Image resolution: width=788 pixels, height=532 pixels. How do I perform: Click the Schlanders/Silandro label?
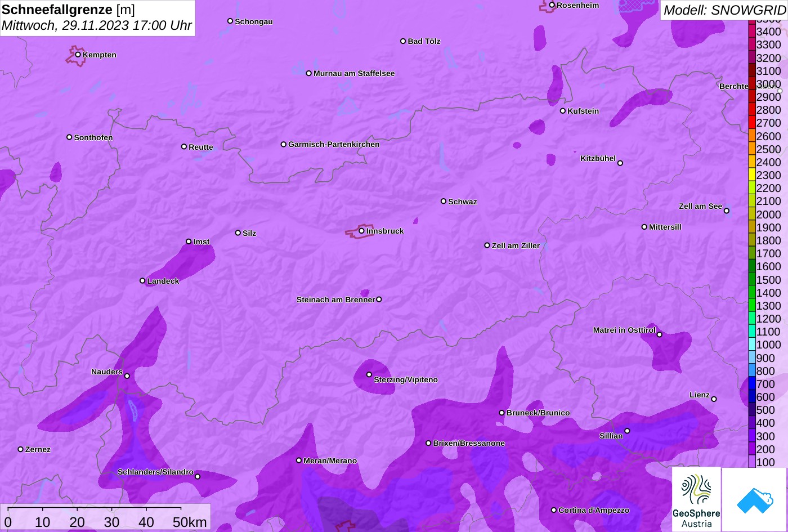155,472
